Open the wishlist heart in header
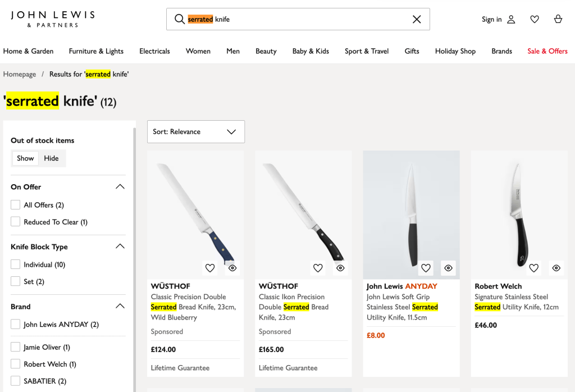575x392 pixels. click(x=535, y=19)
